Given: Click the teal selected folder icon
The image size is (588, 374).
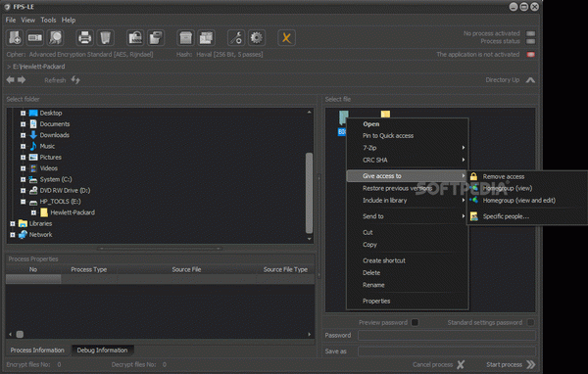Looking at the screenshot, I should tap(344, 117).
